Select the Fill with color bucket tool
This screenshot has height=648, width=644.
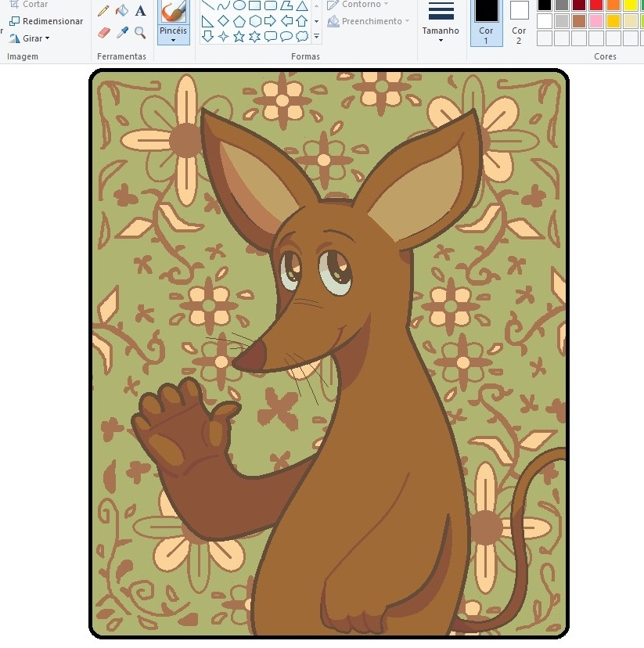tap(121, 11)
